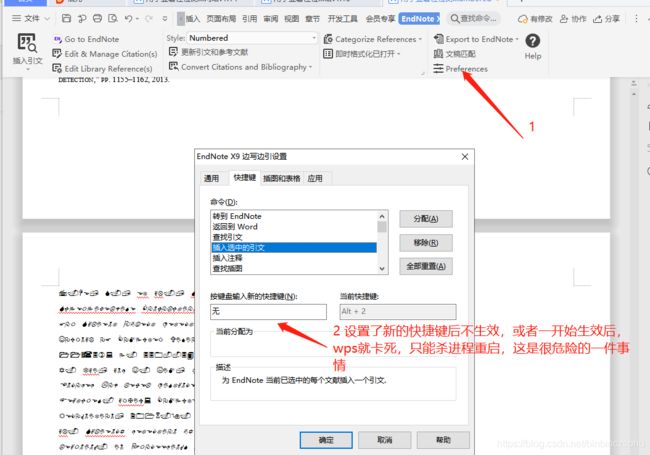Close the EndNote X9 settings dialog
The image size is (650, 455).
click(x=465, y=157)
